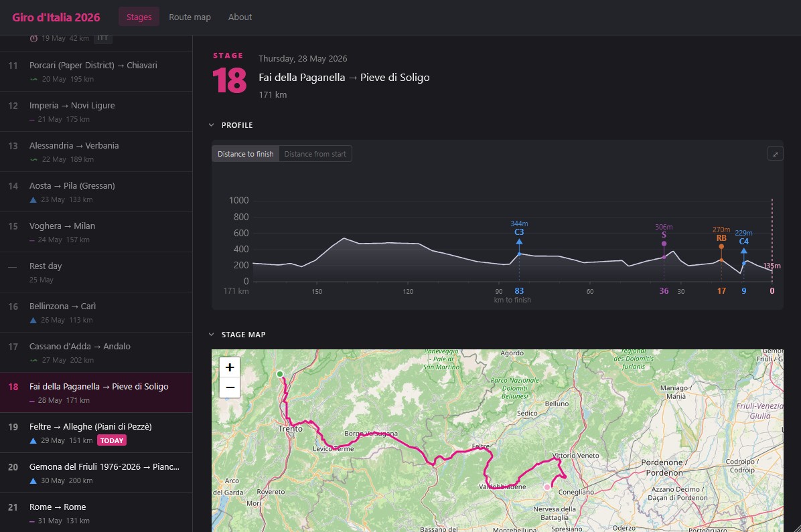Open the Route map tab
The image size is (801, 532).
(x=190, y=17)
